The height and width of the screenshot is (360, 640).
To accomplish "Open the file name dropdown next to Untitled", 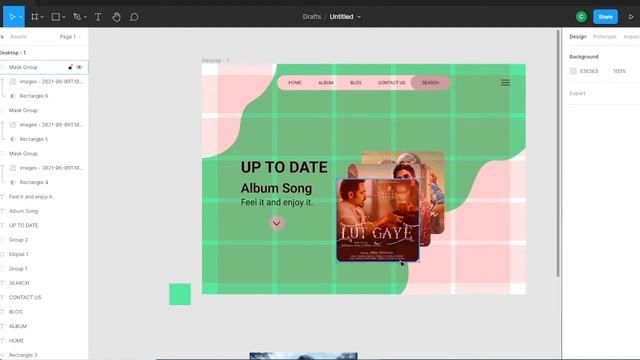I will click(x=359, y=17).
